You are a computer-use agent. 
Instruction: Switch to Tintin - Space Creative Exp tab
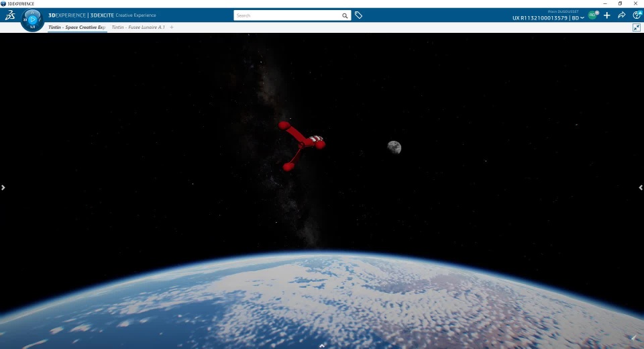click(76, 27)
